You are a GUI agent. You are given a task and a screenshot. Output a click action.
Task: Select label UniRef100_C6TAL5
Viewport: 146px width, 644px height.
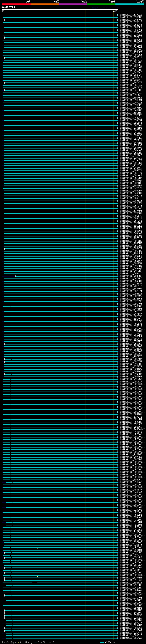131,278
